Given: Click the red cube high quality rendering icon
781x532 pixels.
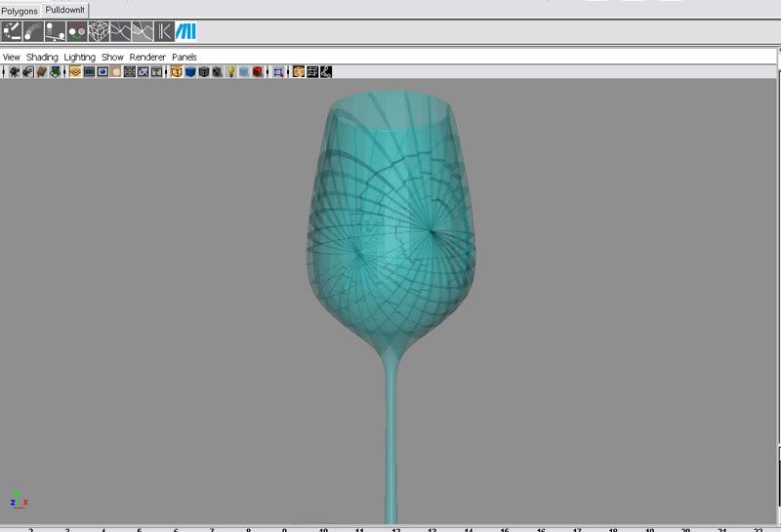Looking at the screenshot, I should pos(258,72).
